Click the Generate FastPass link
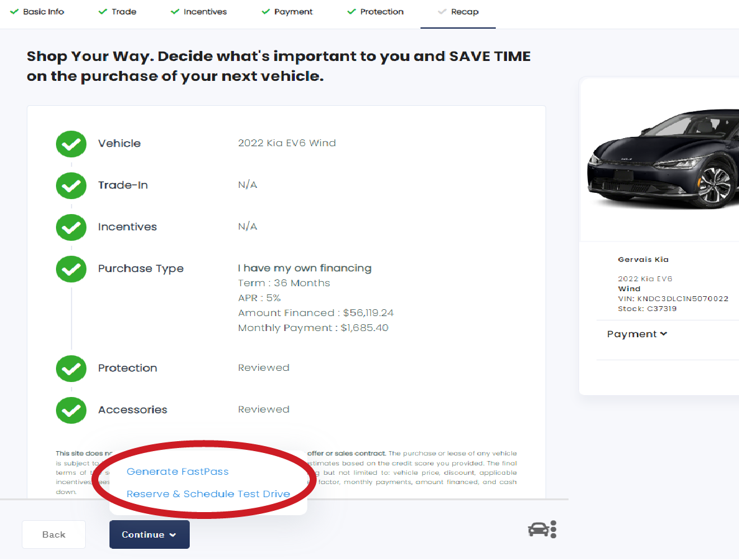Image resolution: width=739 pixels, height=560 pixels. 178,472
